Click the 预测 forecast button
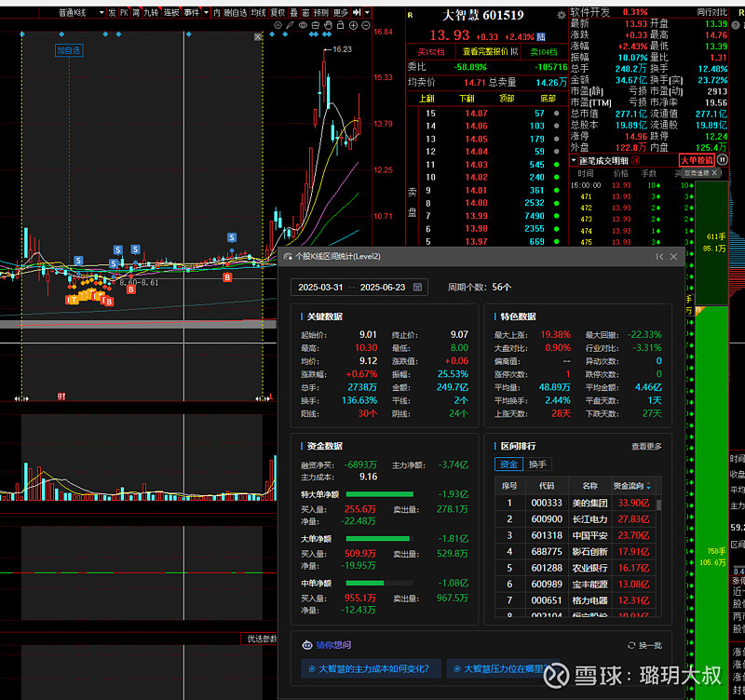Image resolution: width=745 pixels, height=700 pixels. 321,13
